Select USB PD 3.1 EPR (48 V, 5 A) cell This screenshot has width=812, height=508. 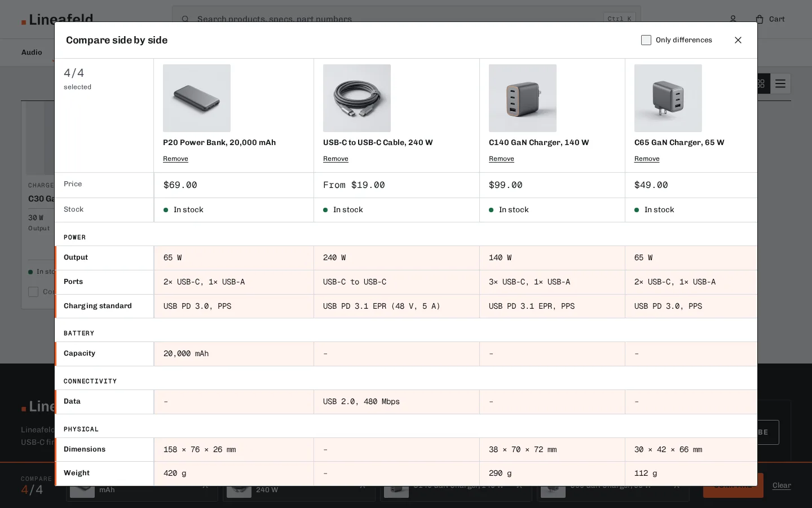[396, 306]
